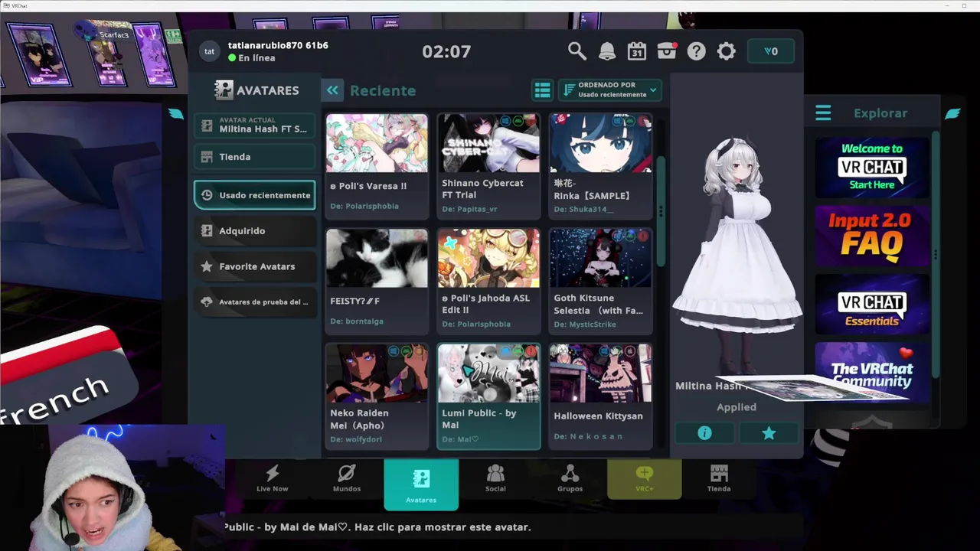The height and width of the screenshot is (551, 980).
Task: Open the VRChat Essentials banner
Action: [872, 304]
